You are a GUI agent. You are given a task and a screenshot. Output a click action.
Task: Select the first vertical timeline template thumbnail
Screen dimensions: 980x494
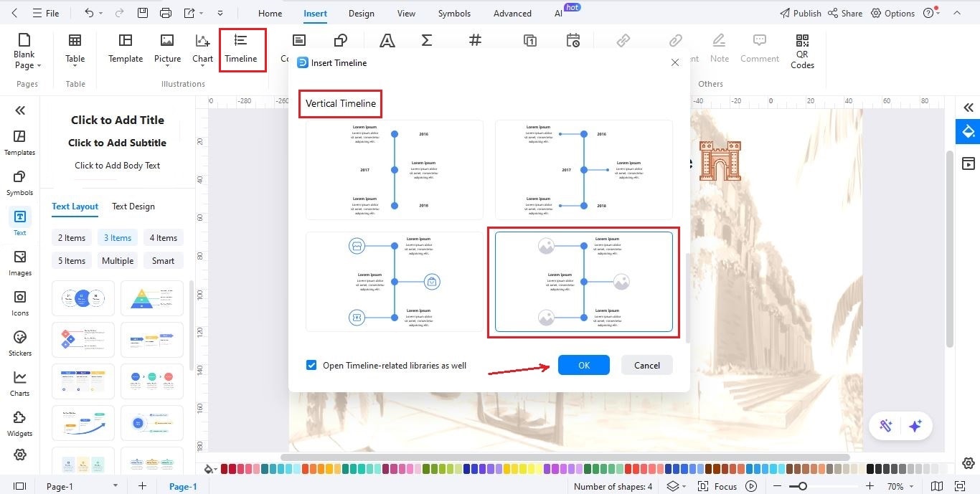pos(394,169)
